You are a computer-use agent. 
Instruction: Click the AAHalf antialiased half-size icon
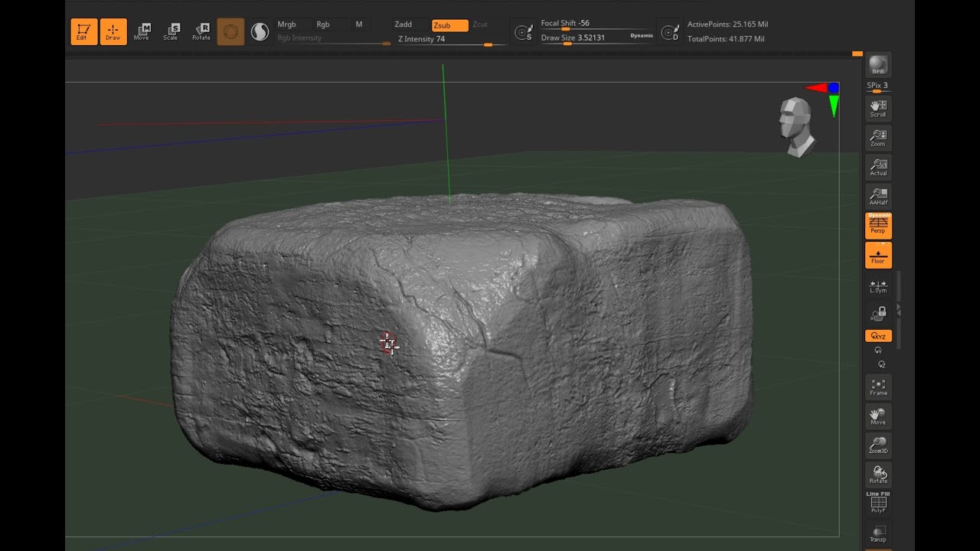coord(878,196)
